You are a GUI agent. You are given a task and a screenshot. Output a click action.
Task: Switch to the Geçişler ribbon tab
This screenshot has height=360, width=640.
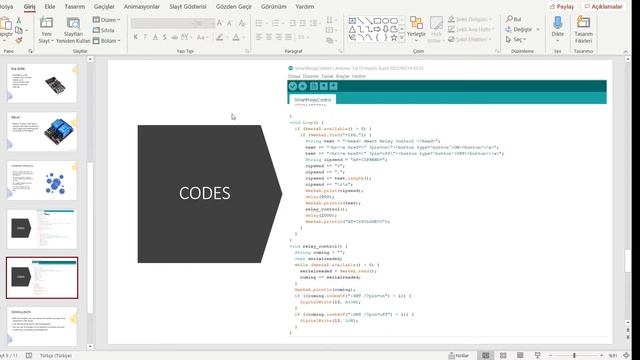pyautogui.click(x=104, y=7)
